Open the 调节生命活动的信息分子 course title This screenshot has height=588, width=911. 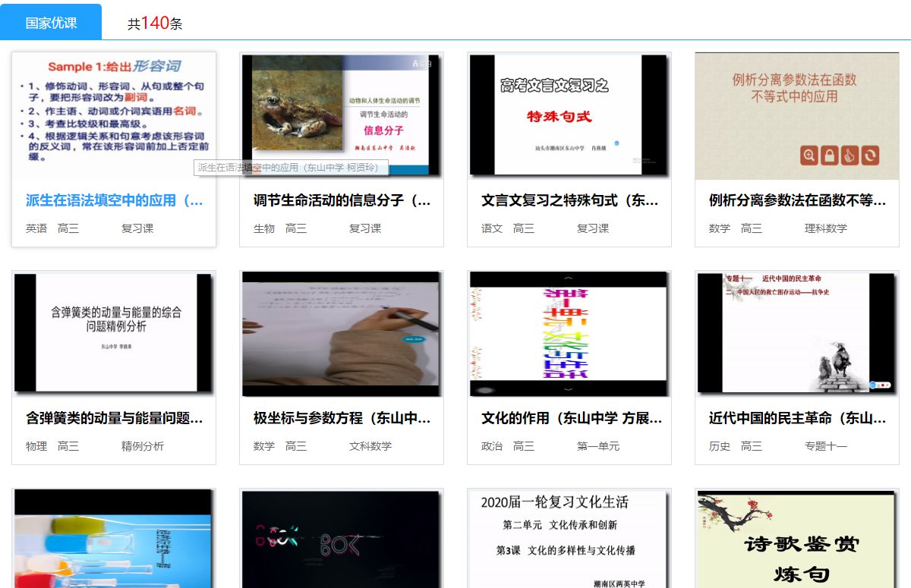coord(342,201)
